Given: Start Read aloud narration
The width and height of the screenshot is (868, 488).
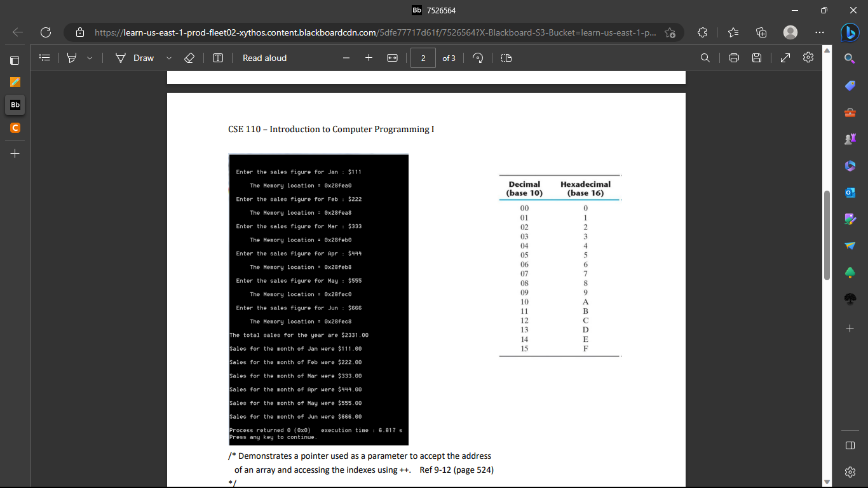Looking at the screenshot, I should tap(264, 58).
